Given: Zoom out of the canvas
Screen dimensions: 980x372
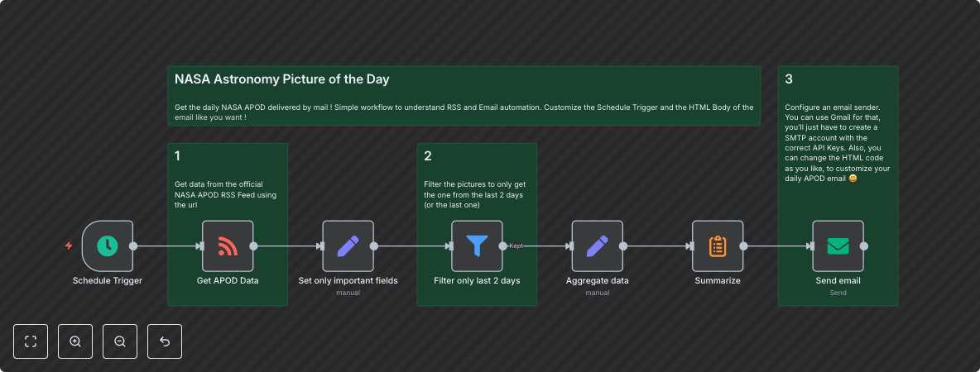Looking at the screenshot, I should [x=120, y=341].
